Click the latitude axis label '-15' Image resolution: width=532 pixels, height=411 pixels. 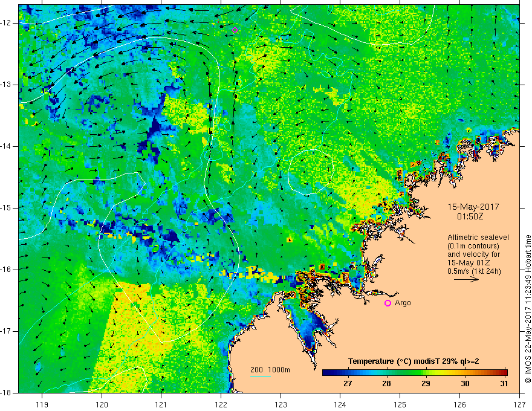click(6, 208)
